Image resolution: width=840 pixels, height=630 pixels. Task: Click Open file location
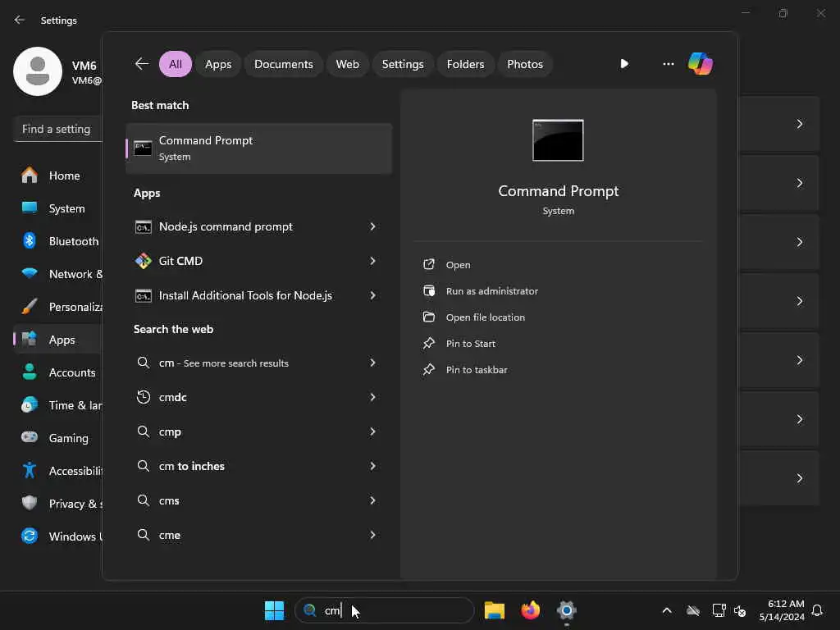pyautogui.click(x=486, y=317)
